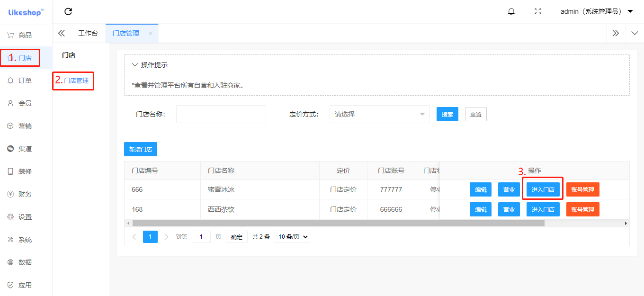Focus the 门店名称 input field
Viewport: 644px width, 296px height.
[x=221, y=114]
